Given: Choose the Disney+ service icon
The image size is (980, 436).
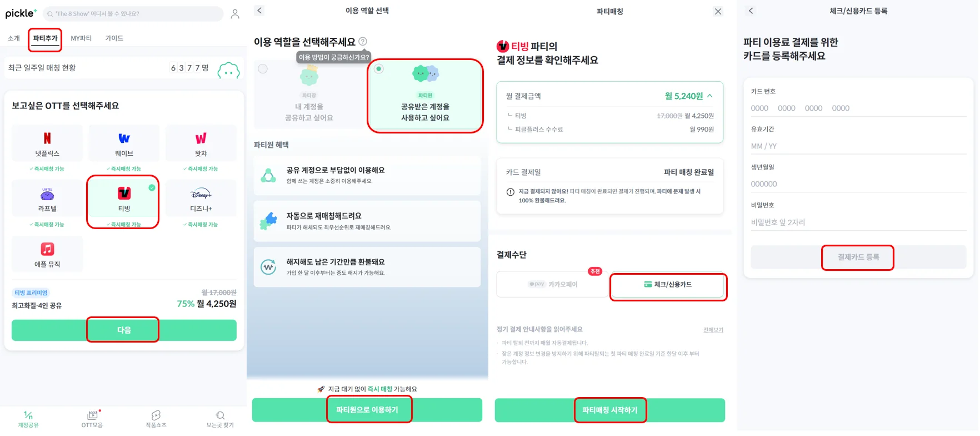Looking at the screenshot, I should (x=201, y=194).
